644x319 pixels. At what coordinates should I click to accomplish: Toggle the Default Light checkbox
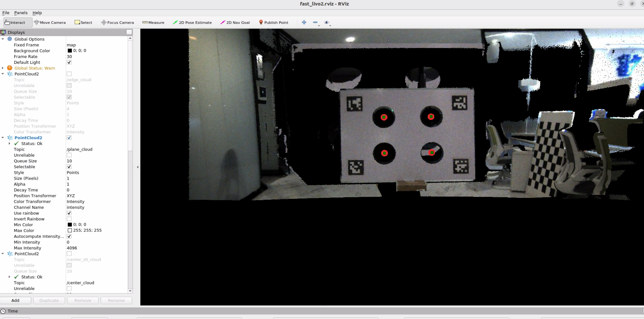(x=69, y=62)
